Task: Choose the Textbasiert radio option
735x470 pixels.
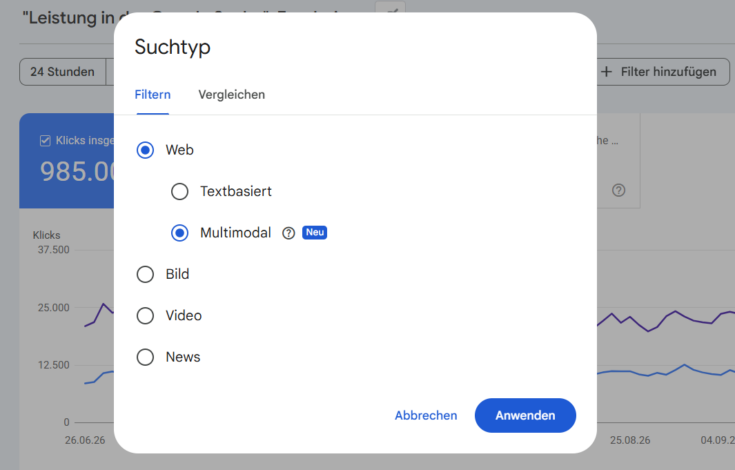Action: (180, 191)
